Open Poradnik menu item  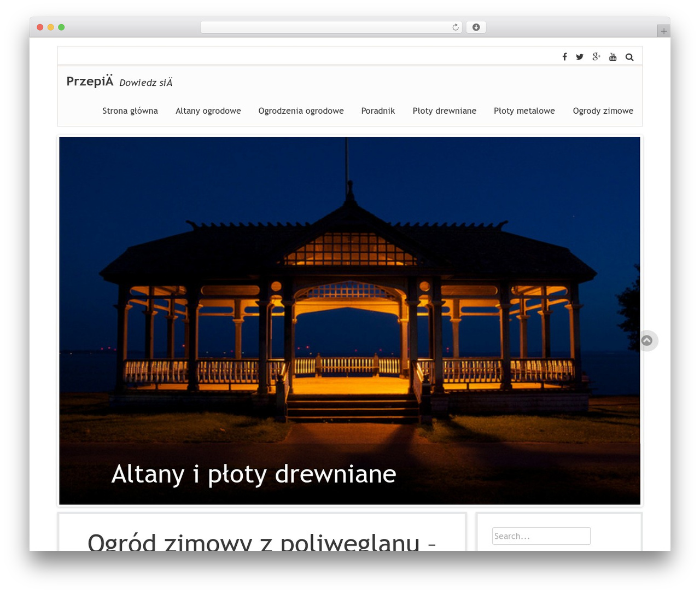378,111
